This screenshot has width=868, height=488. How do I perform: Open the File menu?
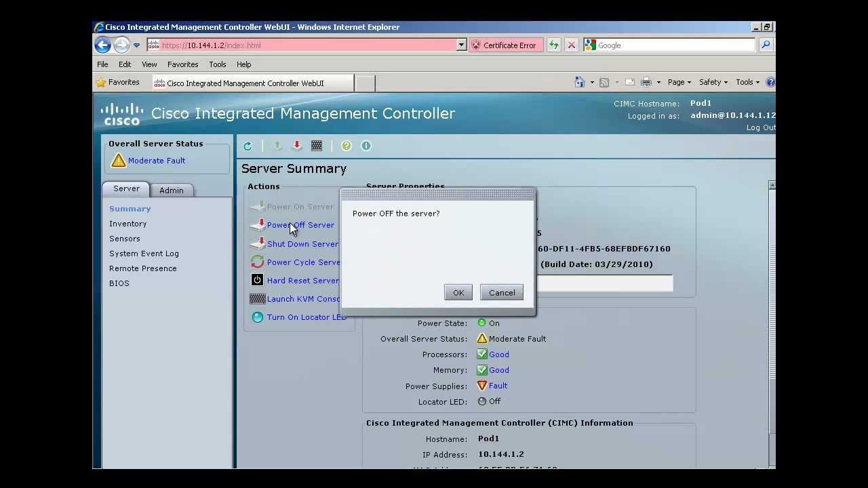102,64
